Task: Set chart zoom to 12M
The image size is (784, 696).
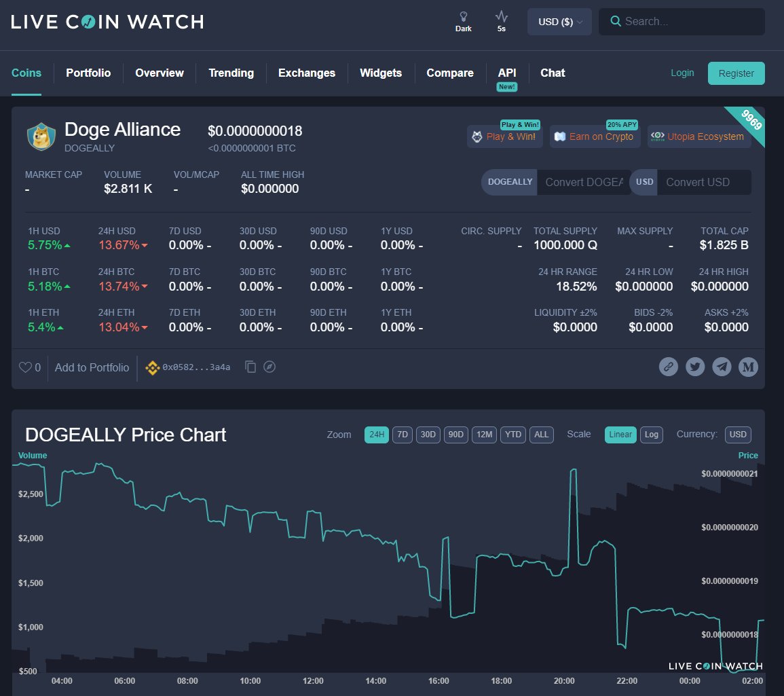Action: 485,435
